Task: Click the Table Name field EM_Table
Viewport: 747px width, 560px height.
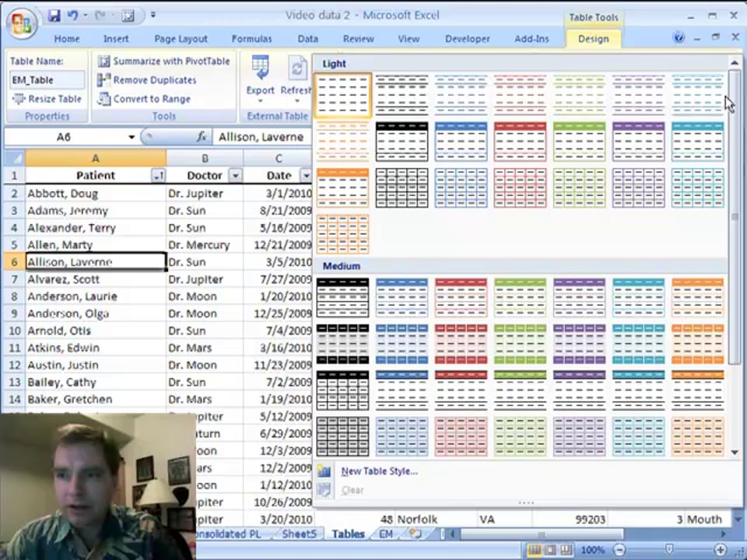Action: click(47, 80)
